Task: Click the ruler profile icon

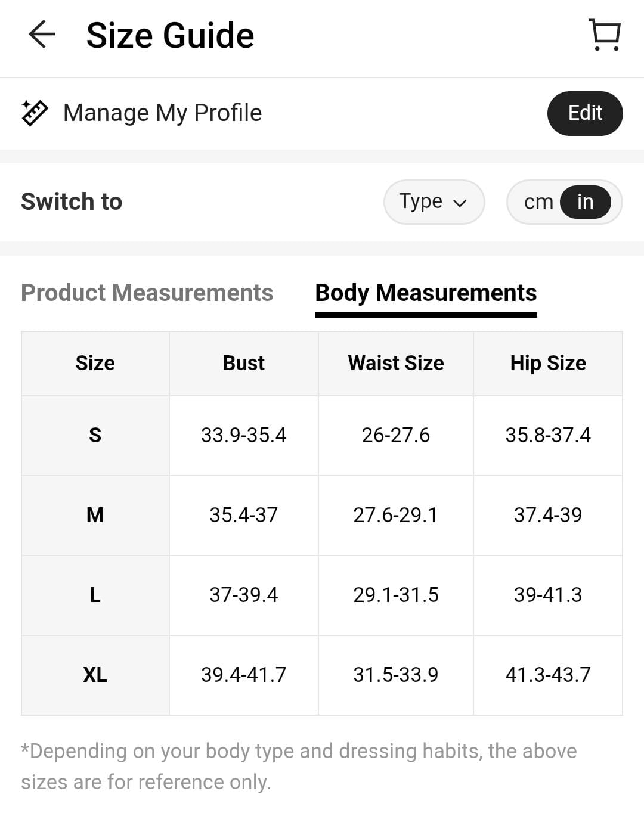Action: pyautogui.click(x=35, y=113)
